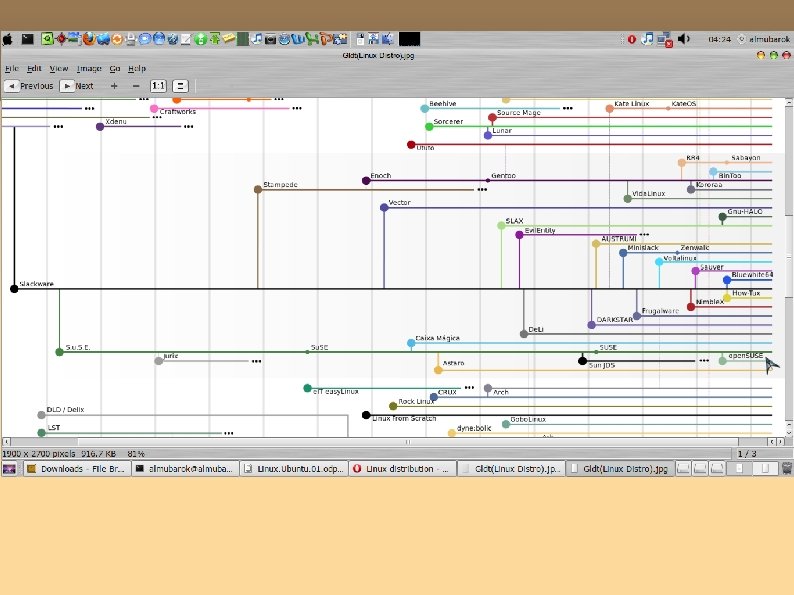Open the File menu

12,68
